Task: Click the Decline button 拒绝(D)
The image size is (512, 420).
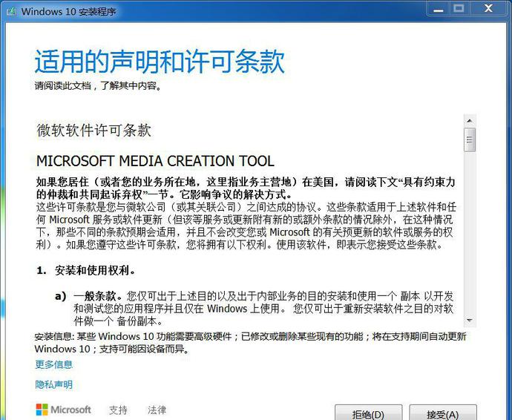Action: point(368,413)
